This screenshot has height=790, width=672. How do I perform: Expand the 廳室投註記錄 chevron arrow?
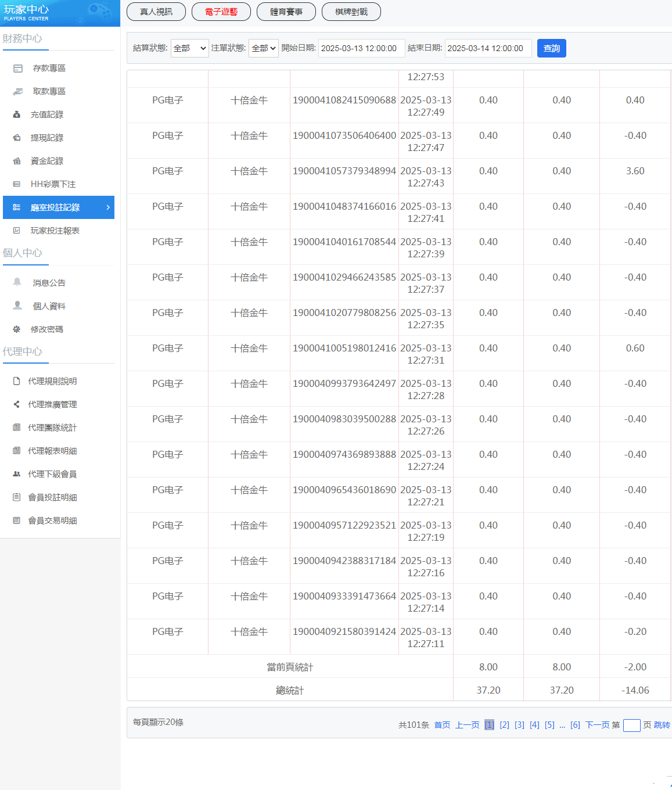(108, 207)
